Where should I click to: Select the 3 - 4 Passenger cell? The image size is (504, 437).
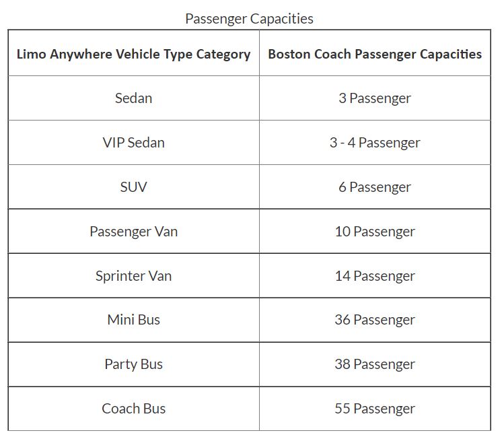coord(375,143)
